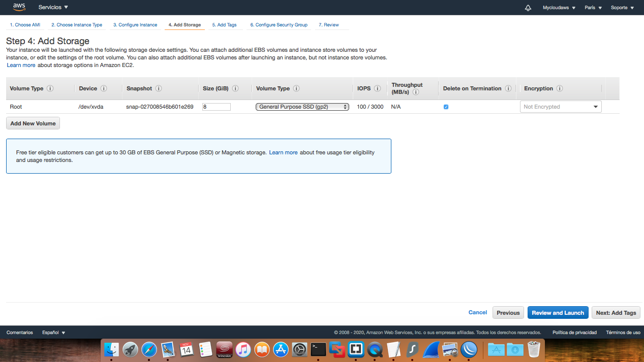Image resolution: width=644 pixels, height=362 pixels.
Task: Open Books icon in the dock
Action: (x=262, y=349)
